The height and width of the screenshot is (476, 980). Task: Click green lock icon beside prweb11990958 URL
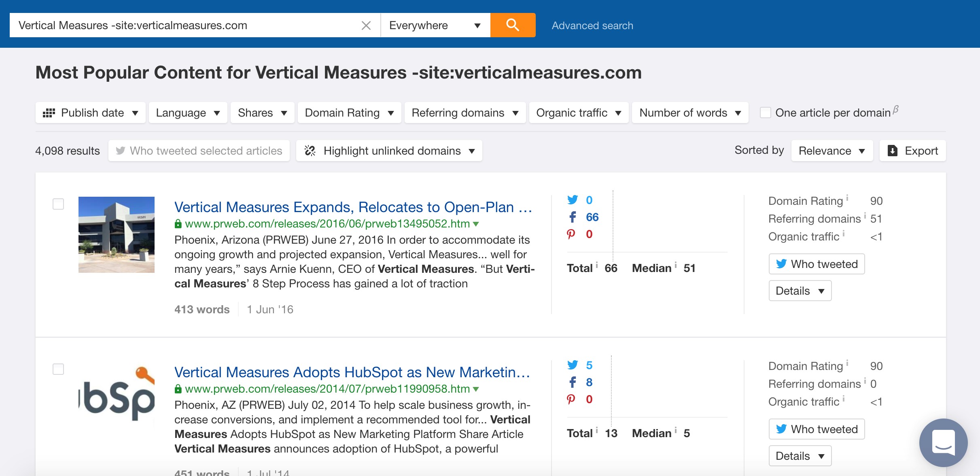pos(178,389)
